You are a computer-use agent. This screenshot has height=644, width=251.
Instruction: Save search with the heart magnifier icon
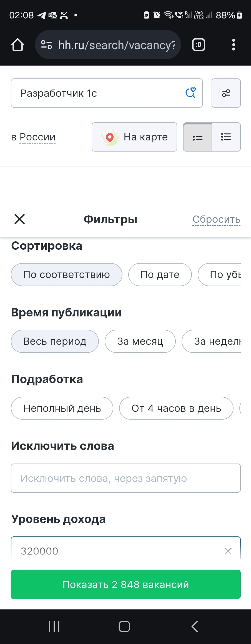coord(190,93)
